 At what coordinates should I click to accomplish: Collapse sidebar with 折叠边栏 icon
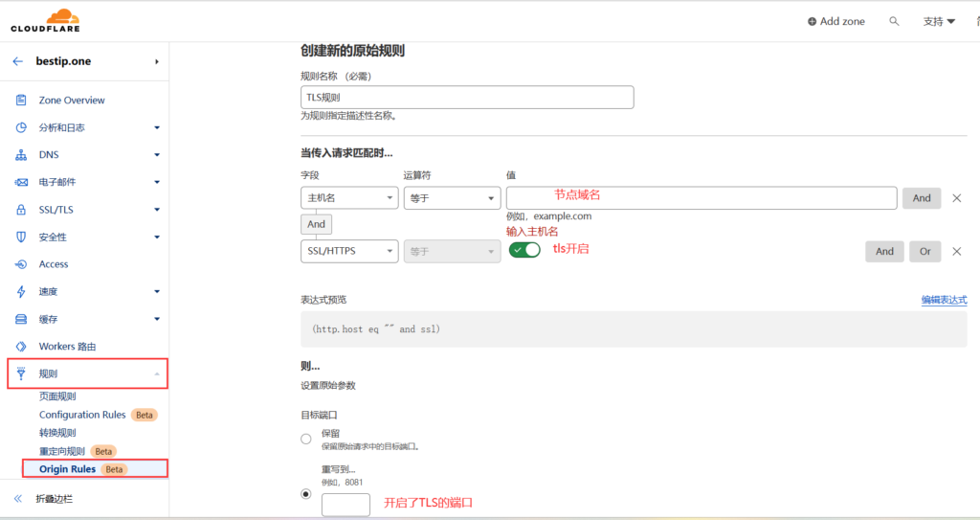pos(17,499)
